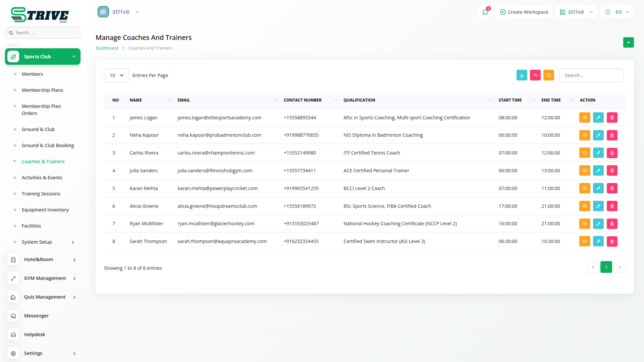Go to the Equipment Inventory menu item
Image resolution: width=644 pixels, height=362 pixels.
pos(45,210)
